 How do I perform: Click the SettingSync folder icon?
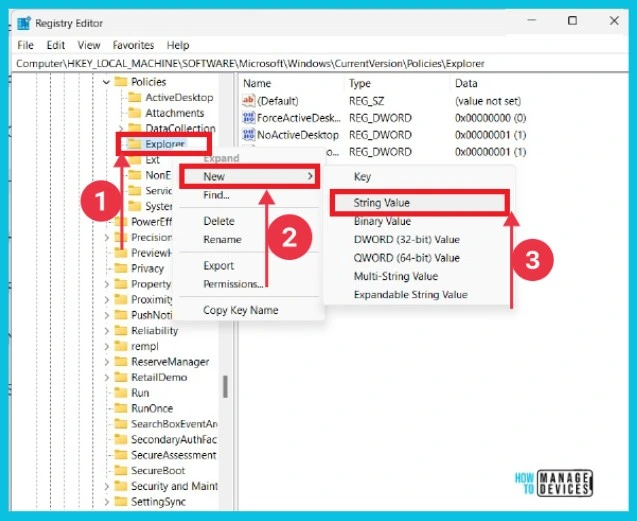tap(121, 501)
